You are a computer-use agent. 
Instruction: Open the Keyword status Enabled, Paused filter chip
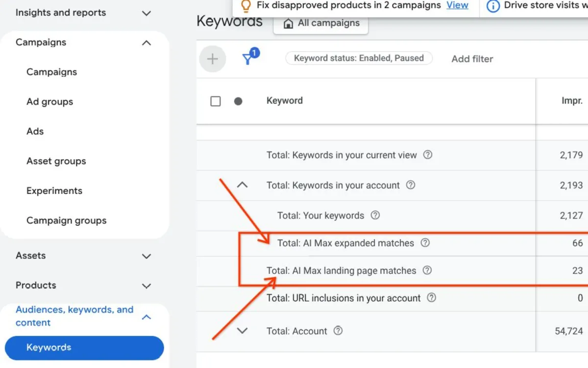(359, 58)
